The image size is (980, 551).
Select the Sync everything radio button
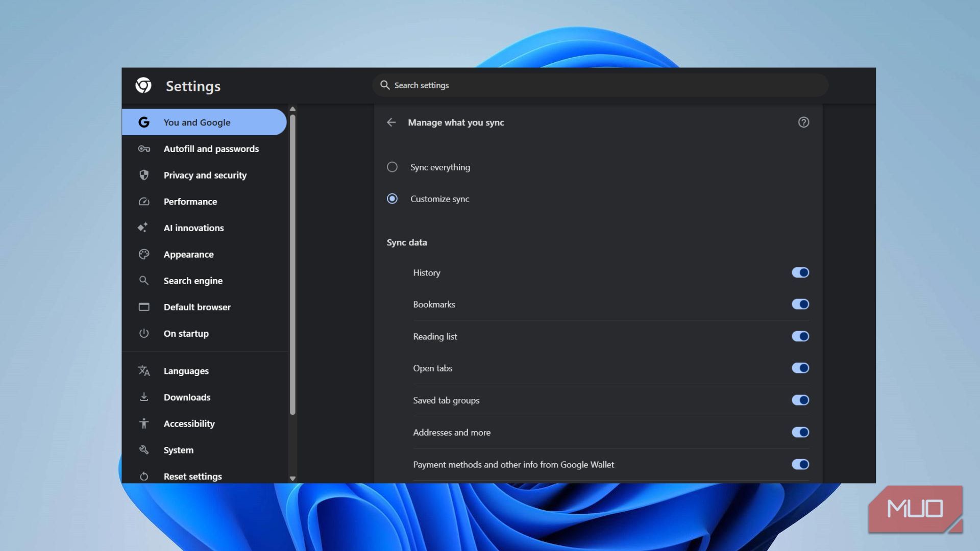392,167
